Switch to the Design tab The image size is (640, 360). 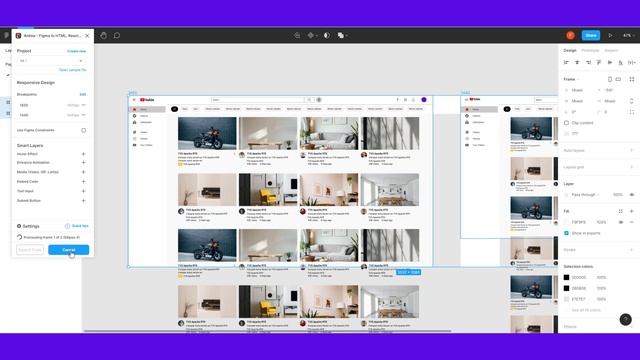click(570, 50)
